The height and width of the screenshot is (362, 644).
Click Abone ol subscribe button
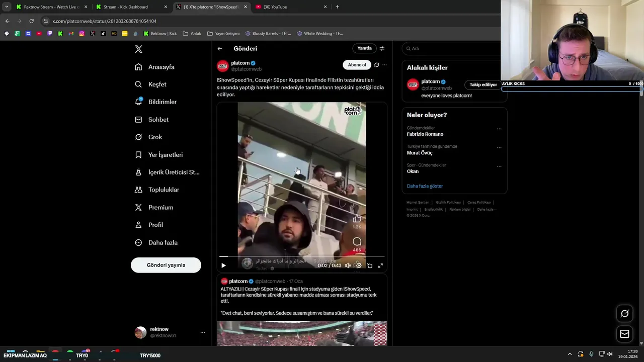[357, 65]
